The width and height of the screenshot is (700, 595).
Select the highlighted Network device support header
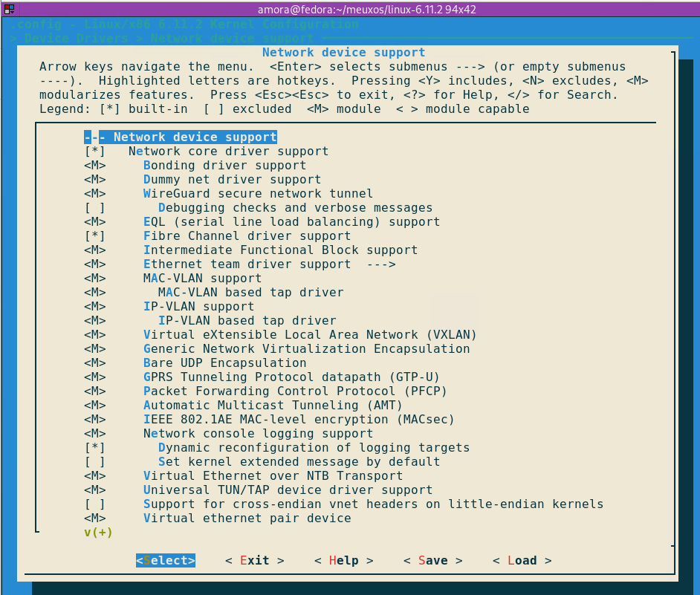pos(181,137)
